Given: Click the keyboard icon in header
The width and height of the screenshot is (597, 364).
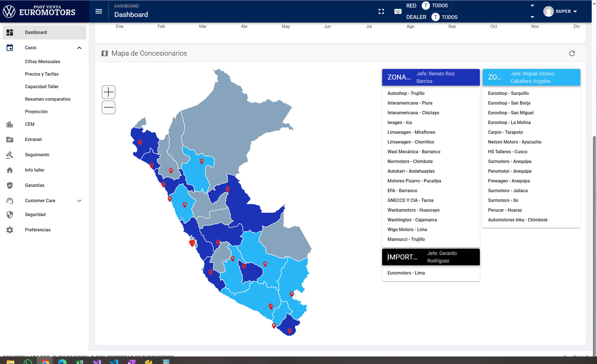Looking at the screenshot, I should 398,11.
